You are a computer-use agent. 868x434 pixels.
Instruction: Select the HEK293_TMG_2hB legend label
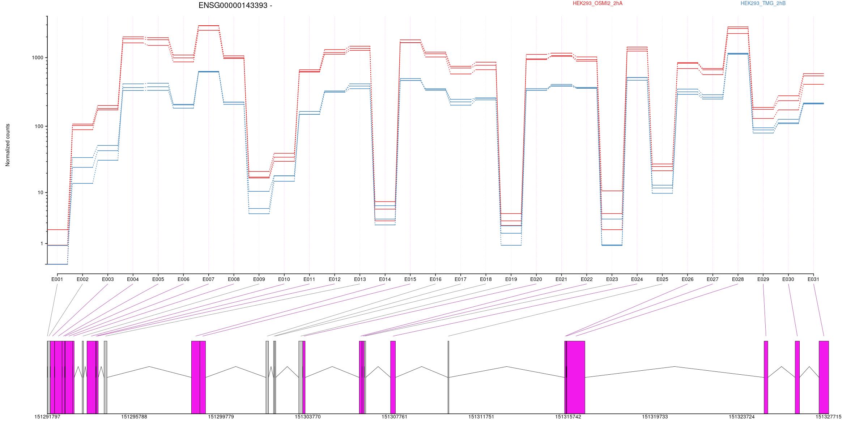(763, 3)
